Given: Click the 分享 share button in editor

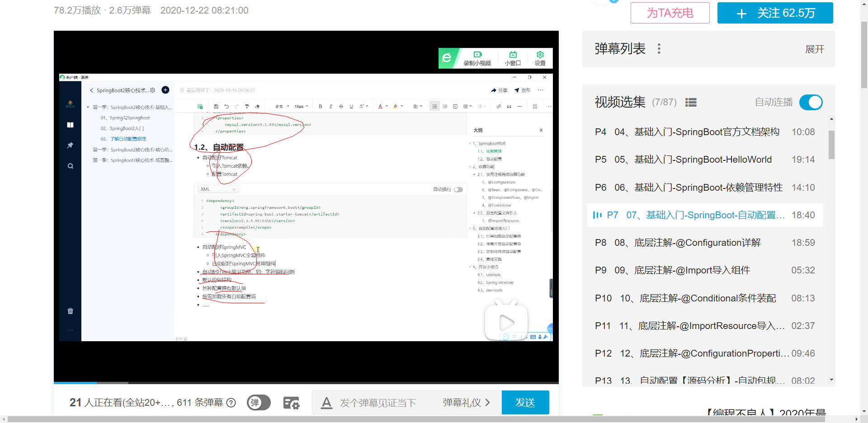Looking at the screenshot, I should coord(500,90).
